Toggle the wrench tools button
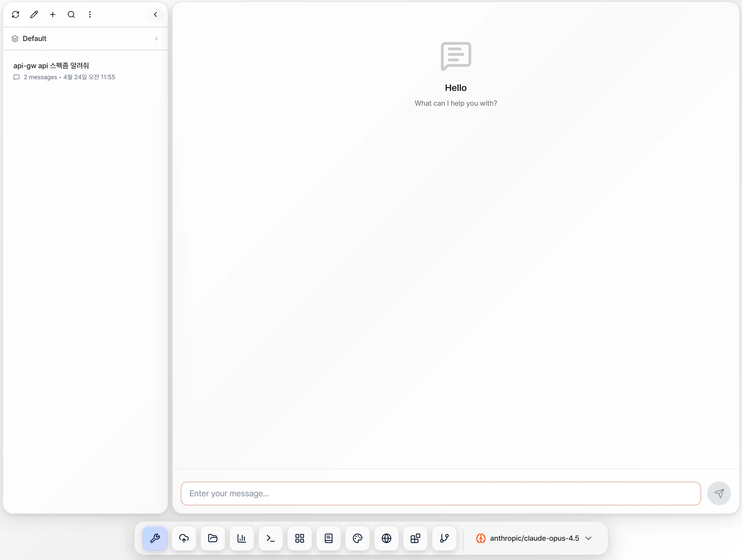The width and height of the screenshot is (742, 560). pos(155,538)
